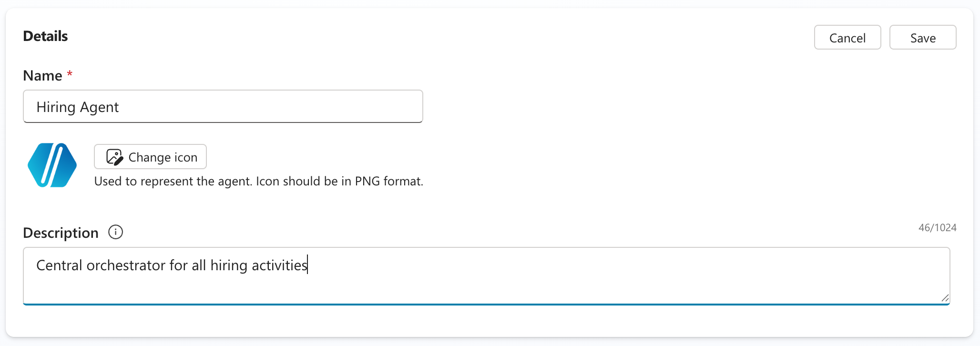Click the word "Agent" in Name field

tap(99, 107)
